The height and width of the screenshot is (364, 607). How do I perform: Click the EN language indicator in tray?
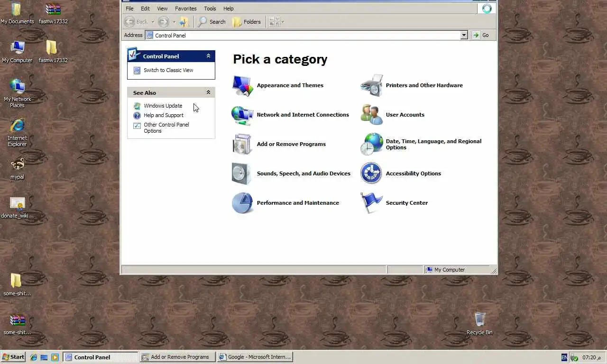pyautogui.click(x=564, y=357)
